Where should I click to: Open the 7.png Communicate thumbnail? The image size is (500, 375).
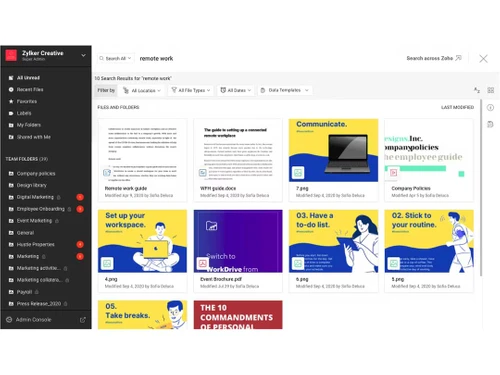333,150
